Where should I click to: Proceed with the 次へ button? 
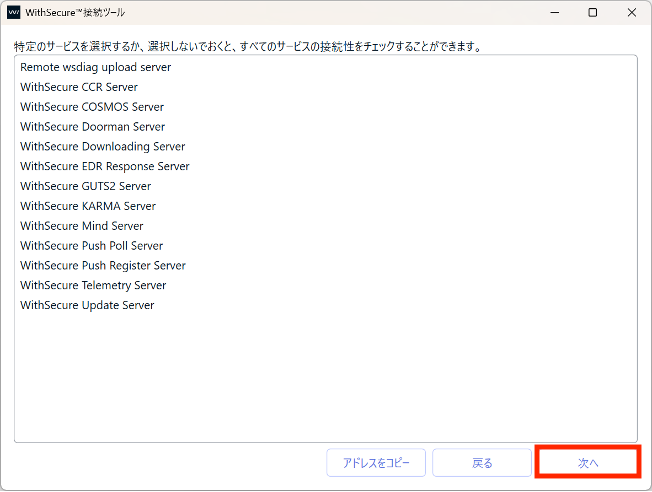pyautogui.click(x=588, y=462)
